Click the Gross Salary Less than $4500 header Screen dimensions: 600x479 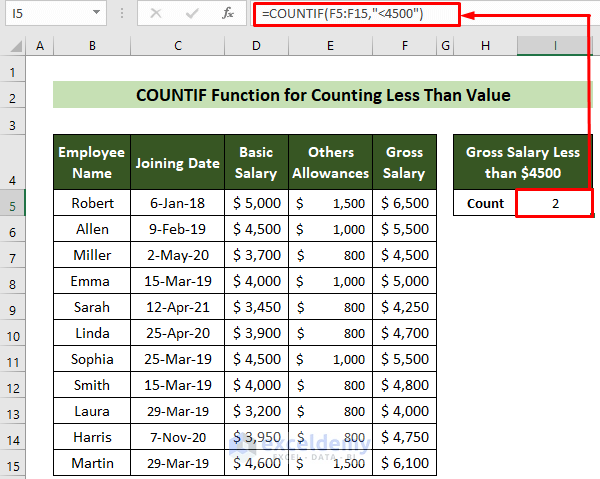522,162
